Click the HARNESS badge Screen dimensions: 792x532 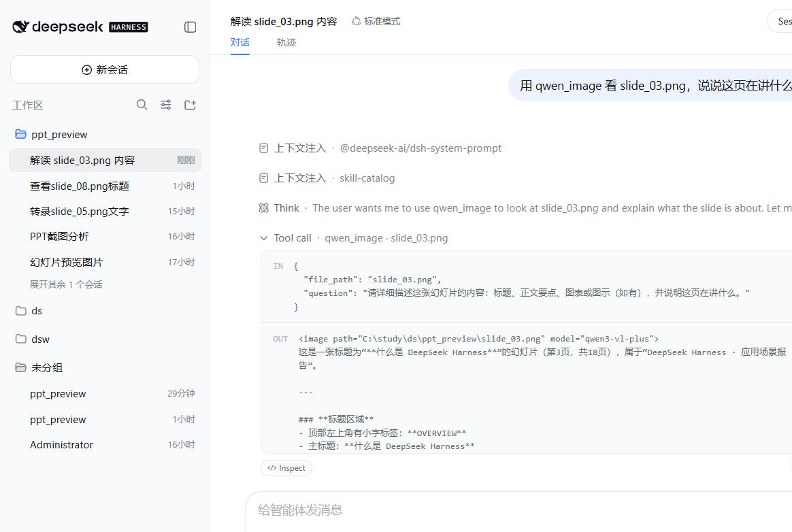tap(129, 27)
